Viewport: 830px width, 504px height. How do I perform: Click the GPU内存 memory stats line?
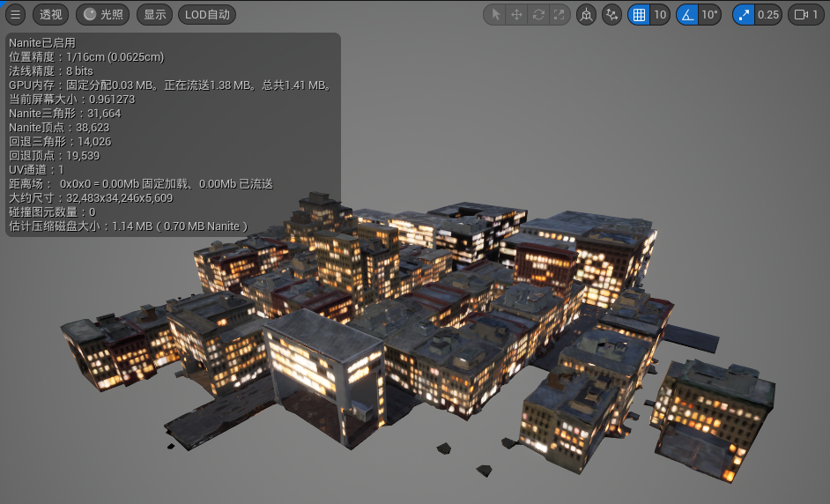point(171,85)
